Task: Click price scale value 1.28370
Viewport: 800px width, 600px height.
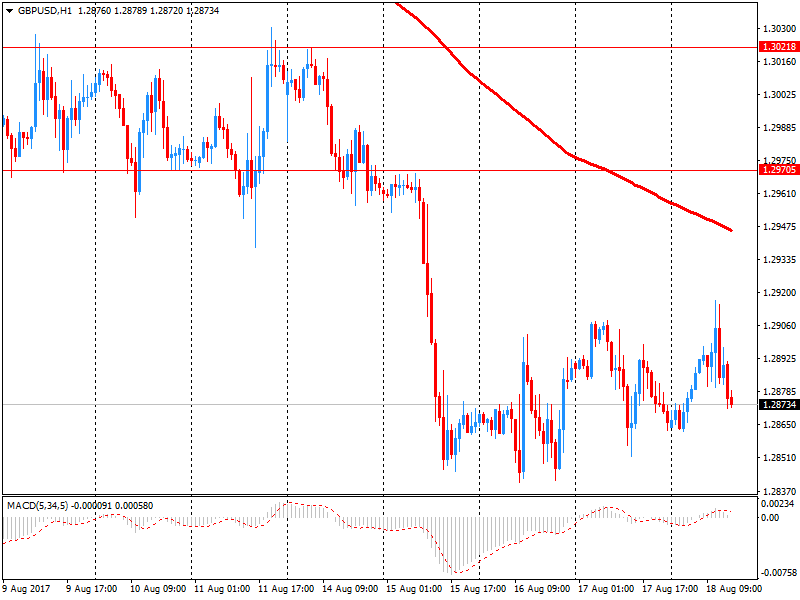Action: pyautogui.click(x=779, y=491)
